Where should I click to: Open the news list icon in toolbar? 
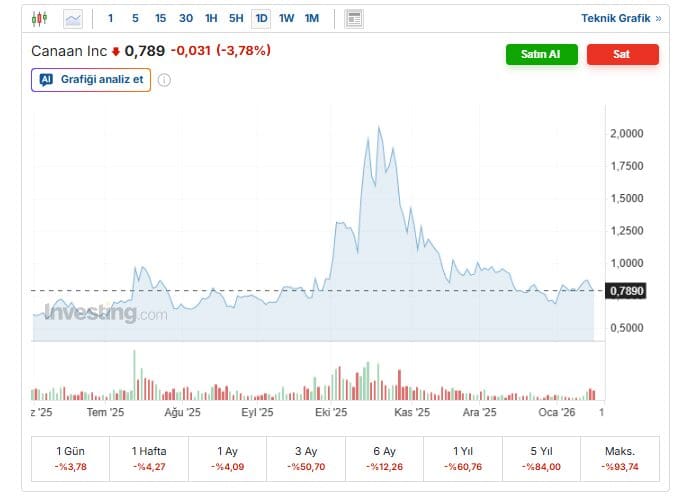coord(354,18)
